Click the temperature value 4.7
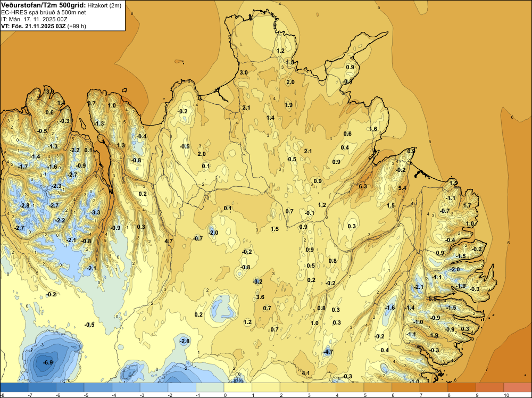 169,241
